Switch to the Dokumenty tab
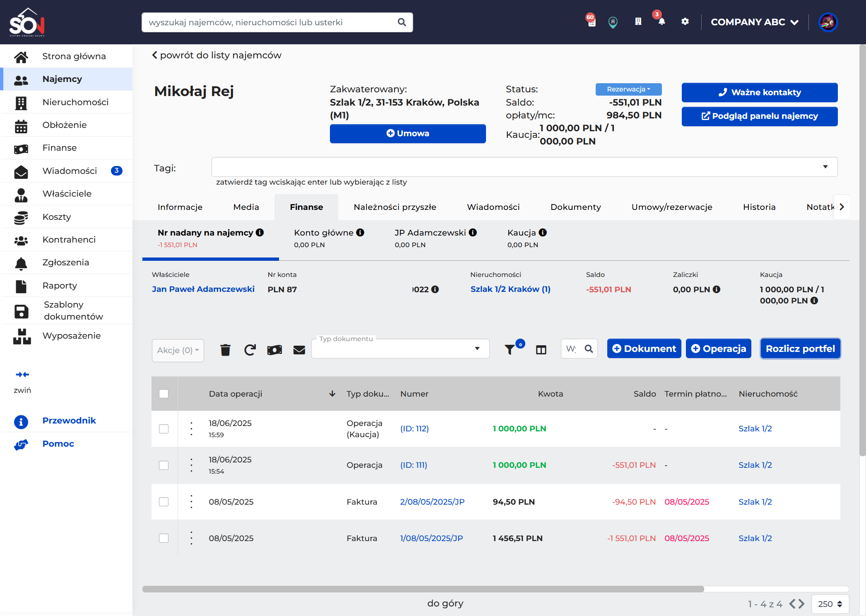This screenshot has height=616, width=866. coord(575,207)
